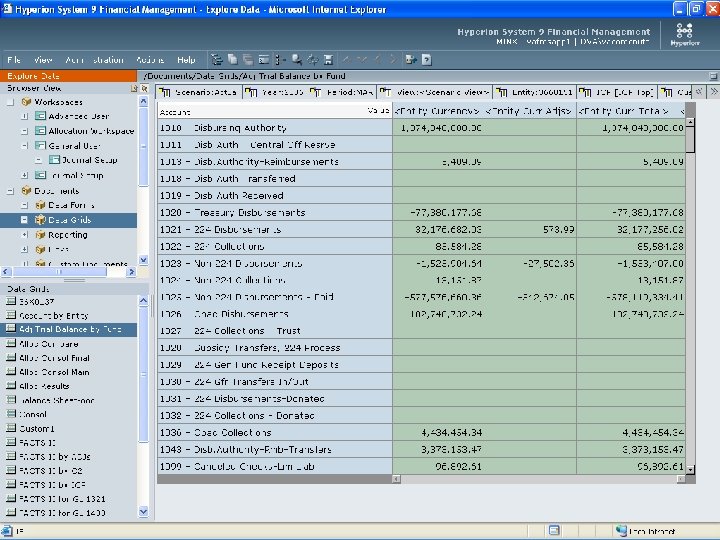Collapse the Documents tree node
The width and height of the screenshot is (720, 540).
coord(10,191)
